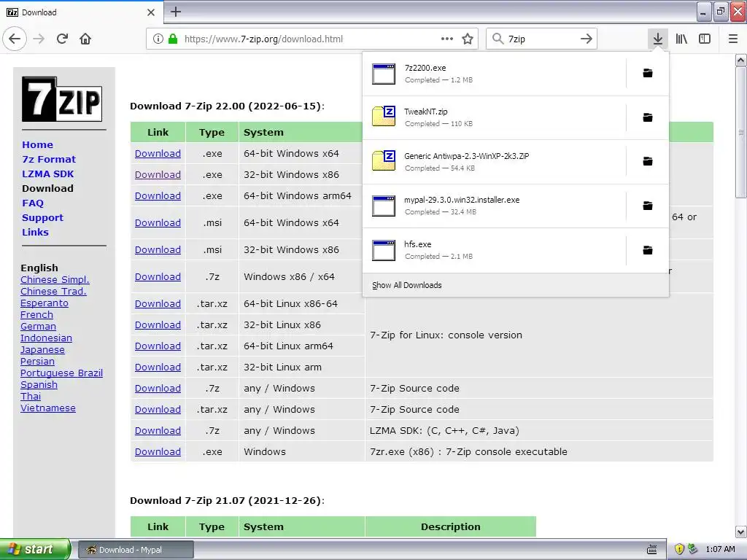
Task: Click the search magnifier icon
Action: tap(498, 39)
